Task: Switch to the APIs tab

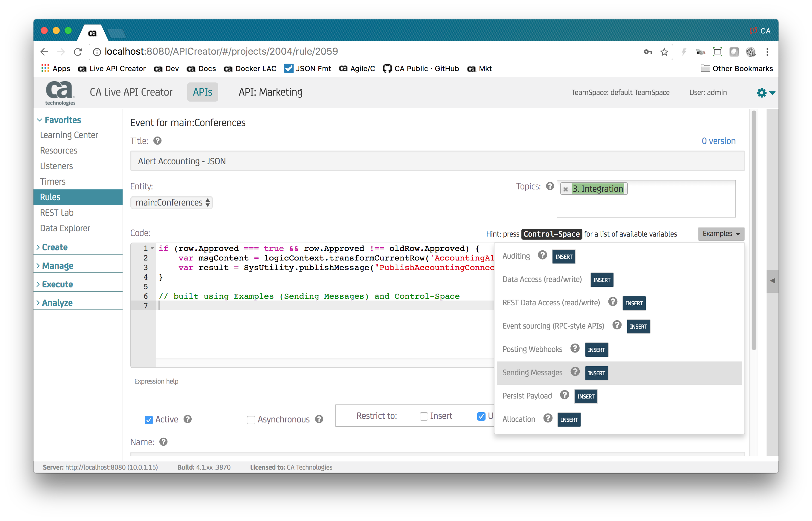Action: point(202,92)
